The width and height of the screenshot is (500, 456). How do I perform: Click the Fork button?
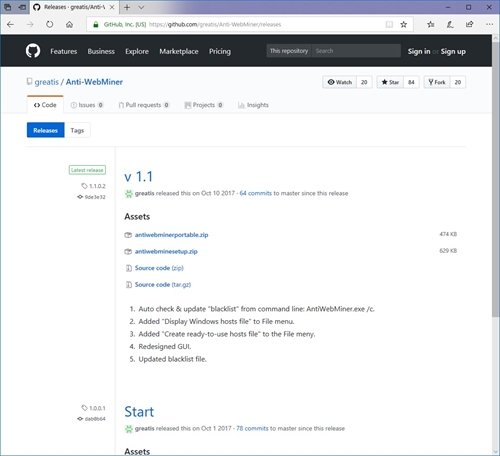click(437, 82)
